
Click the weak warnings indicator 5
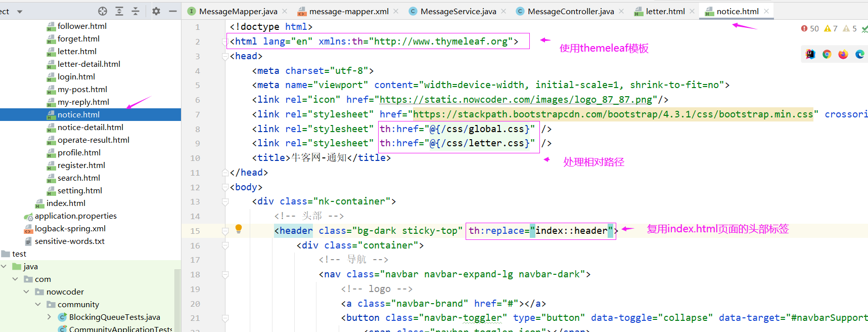pos(850,29)
